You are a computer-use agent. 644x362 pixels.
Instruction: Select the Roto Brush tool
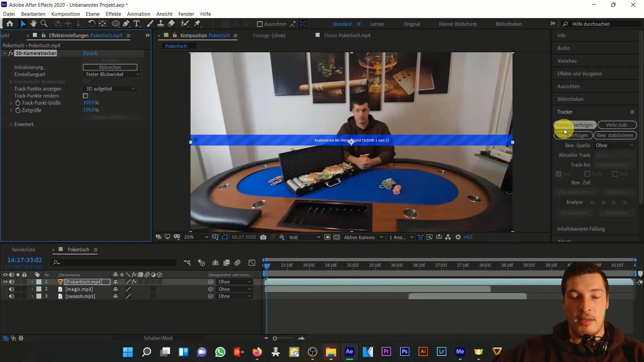click(x=185, y=24)
